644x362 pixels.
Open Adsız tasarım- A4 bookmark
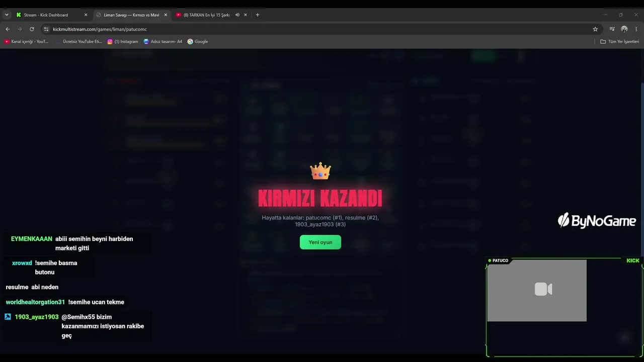(x=163, y=42)
